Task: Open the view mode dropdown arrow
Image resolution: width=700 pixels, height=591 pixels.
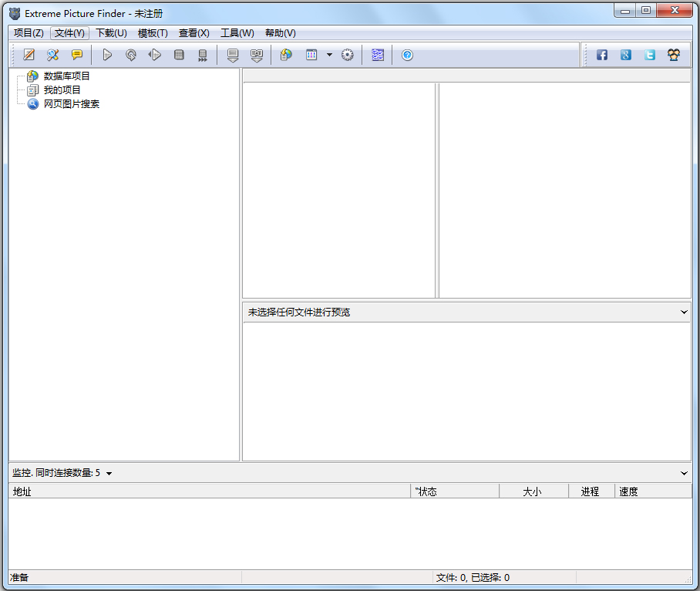Action: (x=328, y=55)
